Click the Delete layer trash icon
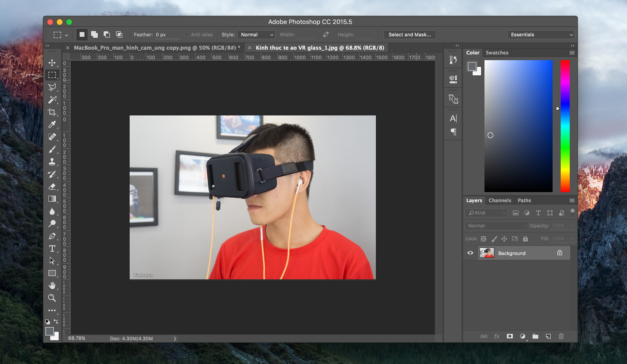 tap(561, 336)
